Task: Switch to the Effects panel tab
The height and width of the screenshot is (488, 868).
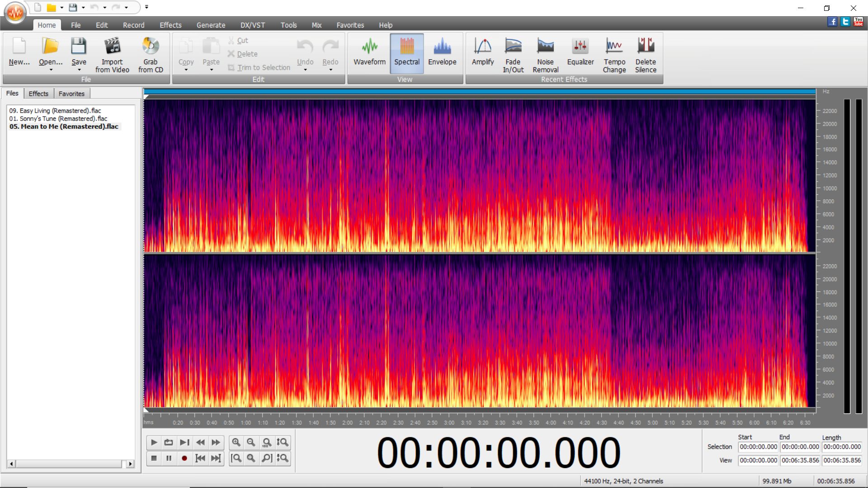Action: [x=38, y=94]
